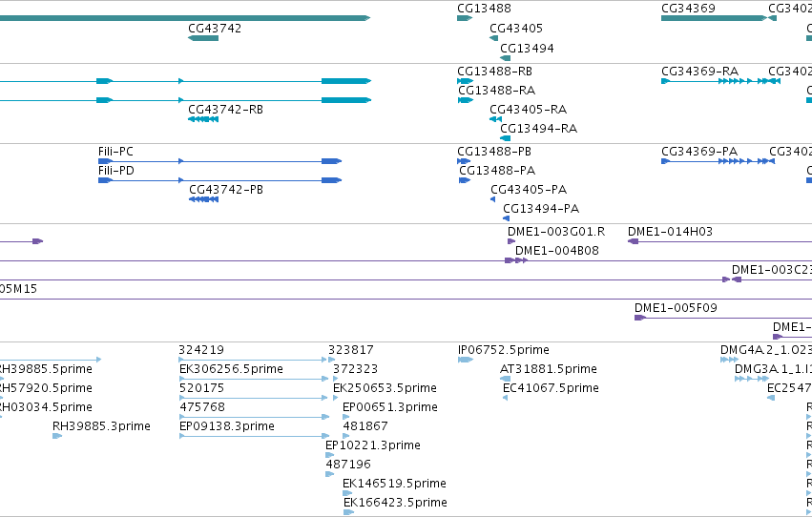Viewport: 812px width, 517px height.
Task: Click the EC41067.5prime label
Action: pyautogui.click(x=551, y=388)
